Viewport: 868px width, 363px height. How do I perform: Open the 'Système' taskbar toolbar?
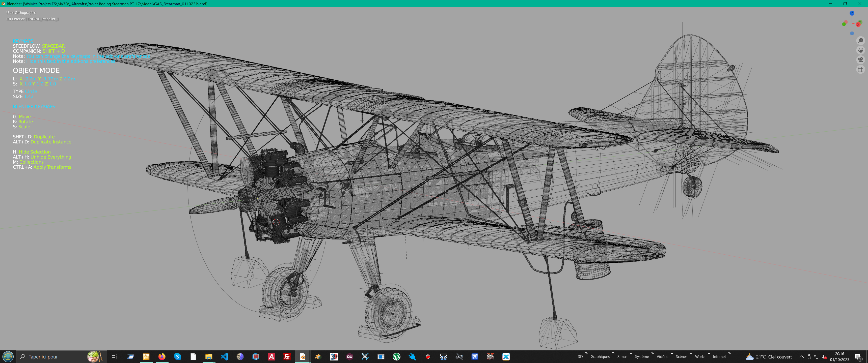(642, 357)
